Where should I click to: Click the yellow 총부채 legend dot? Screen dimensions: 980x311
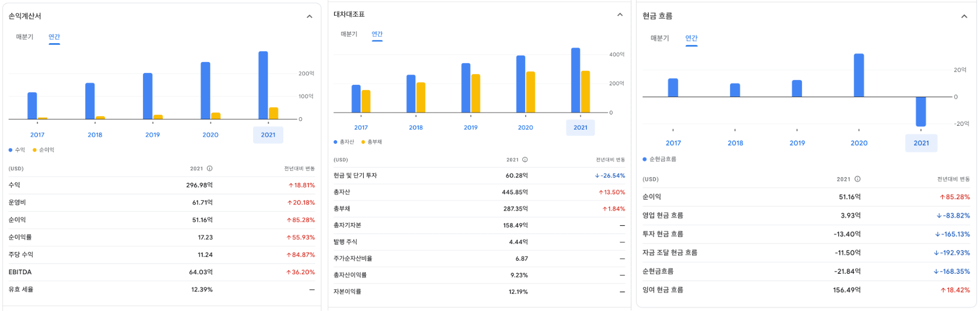point(363,142)
